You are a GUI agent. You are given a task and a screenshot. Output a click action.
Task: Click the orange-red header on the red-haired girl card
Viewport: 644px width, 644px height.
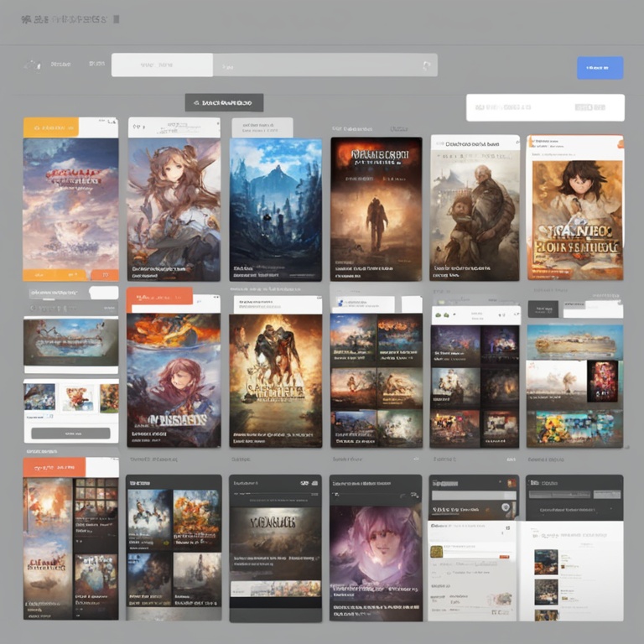coord(159,296)
